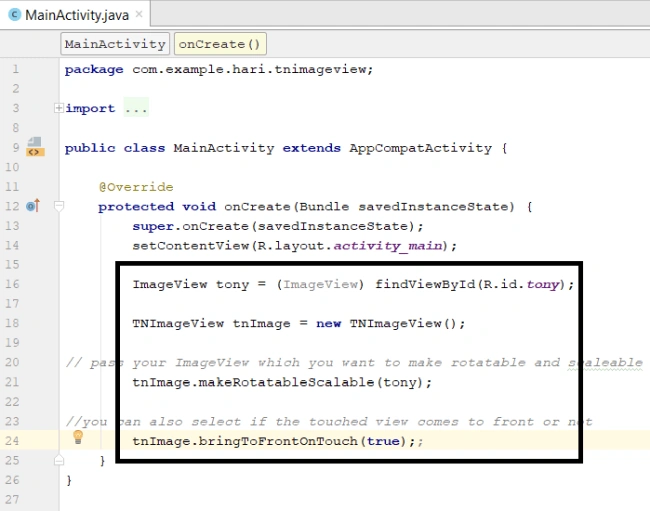Open the related XML file gutter icon
The height and width of the screenshot is (511, 650).
[35, 147]
